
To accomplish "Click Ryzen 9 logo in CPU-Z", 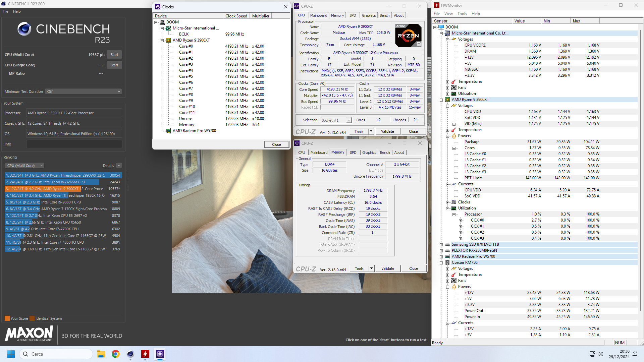I will click(408, 36).
